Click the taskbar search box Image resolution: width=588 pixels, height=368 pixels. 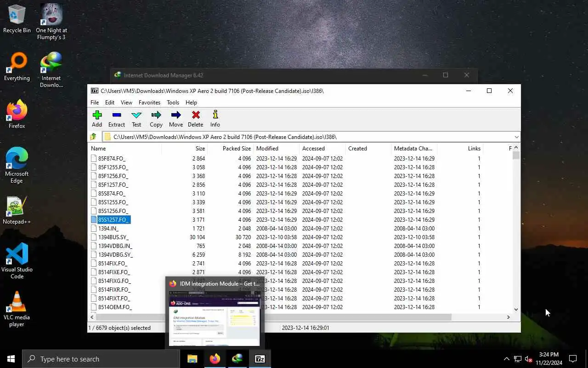click(101, 359)
